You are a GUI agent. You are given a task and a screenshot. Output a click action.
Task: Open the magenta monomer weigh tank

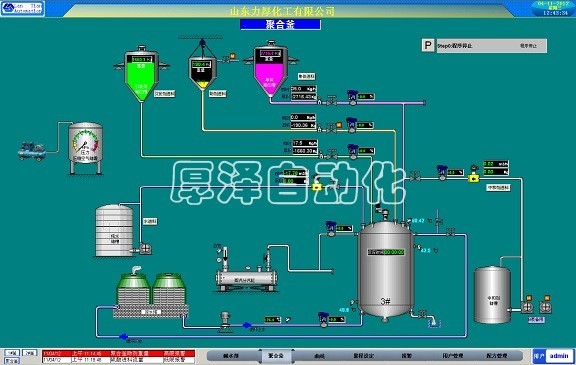(x=270, y=70)
